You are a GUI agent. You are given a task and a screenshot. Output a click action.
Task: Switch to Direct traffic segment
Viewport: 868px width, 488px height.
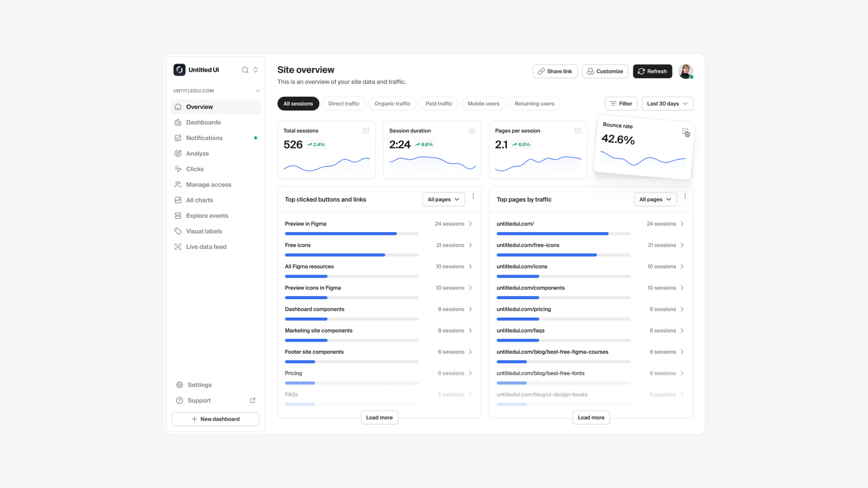344,103
